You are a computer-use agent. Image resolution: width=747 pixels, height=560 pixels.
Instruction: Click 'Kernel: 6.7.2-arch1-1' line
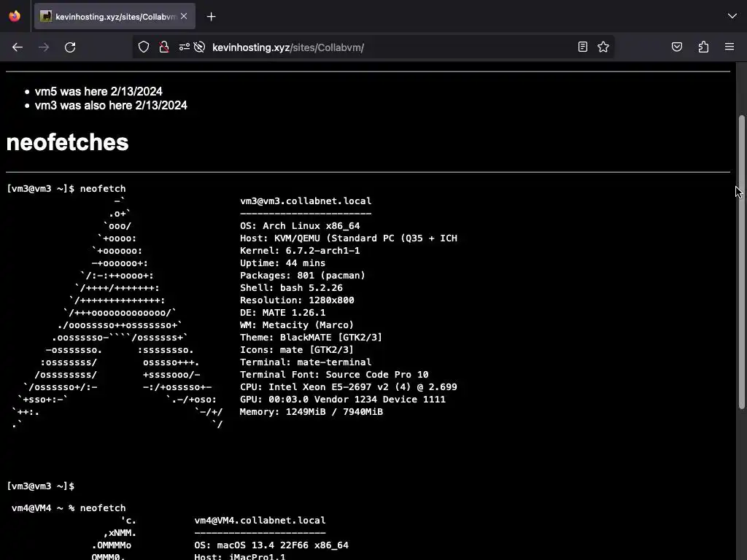point(300,251)
